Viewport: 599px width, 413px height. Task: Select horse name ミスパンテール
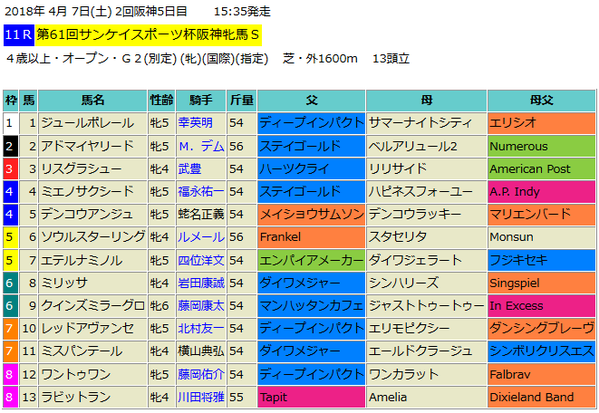(82, 351)
